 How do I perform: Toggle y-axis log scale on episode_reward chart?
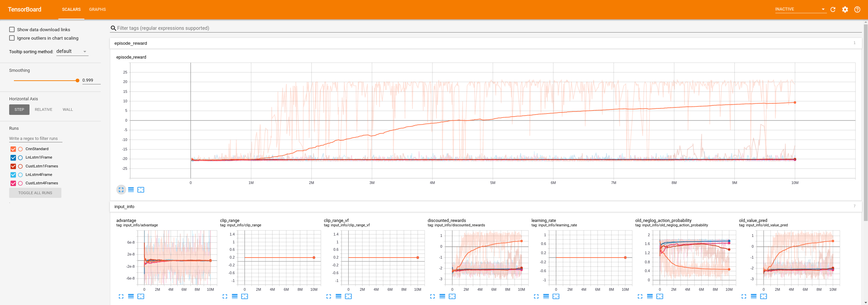(x=131, y=190)
